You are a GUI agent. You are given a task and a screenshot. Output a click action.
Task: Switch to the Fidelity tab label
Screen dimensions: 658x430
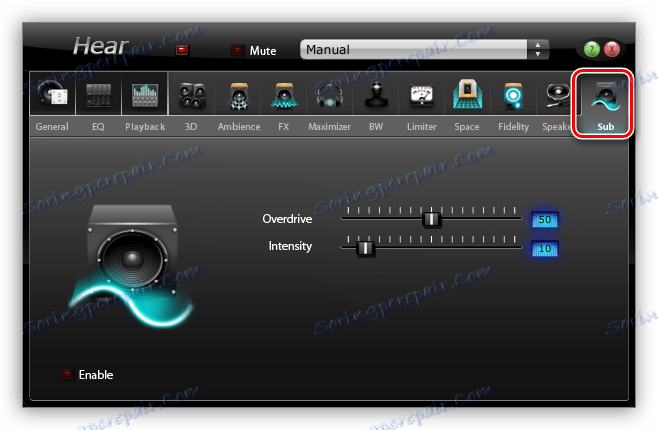pos(513,127)
